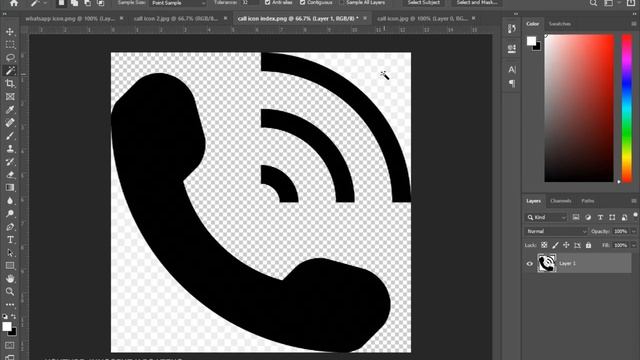Open the Color panel options menu
Viewport: 640px width, 360px height.
634,24
